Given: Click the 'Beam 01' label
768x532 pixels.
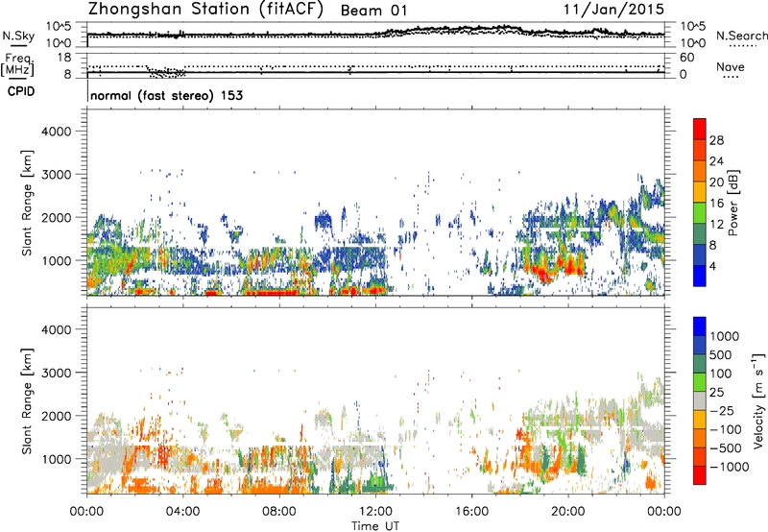Looking at the screenshot, I should (x=373, y=11).
